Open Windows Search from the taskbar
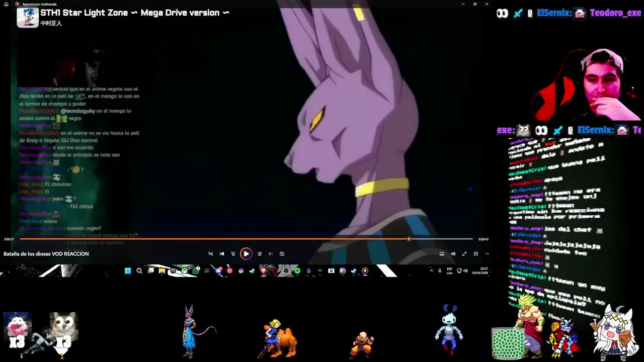Viewport: 644px width, 362px height. (139, 270)
